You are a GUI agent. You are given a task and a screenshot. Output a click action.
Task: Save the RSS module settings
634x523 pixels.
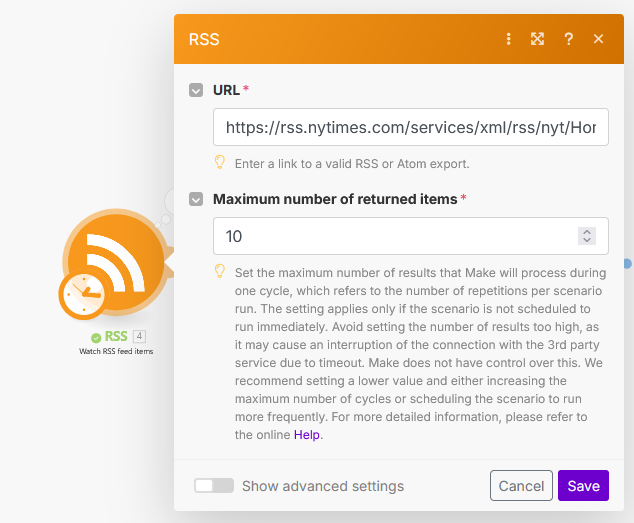click(x=583, y=485)
